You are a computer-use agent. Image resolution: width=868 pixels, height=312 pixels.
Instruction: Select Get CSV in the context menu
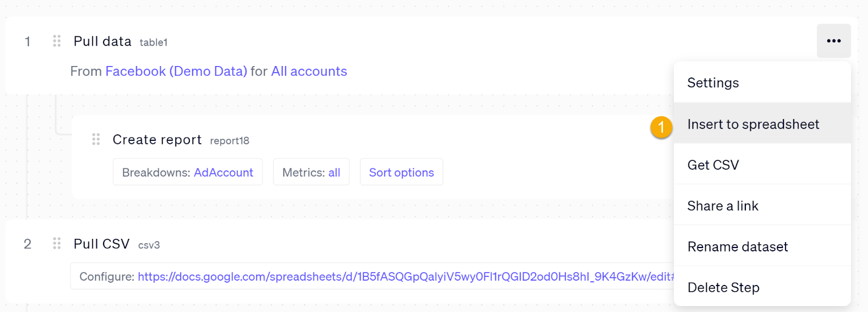713,165
